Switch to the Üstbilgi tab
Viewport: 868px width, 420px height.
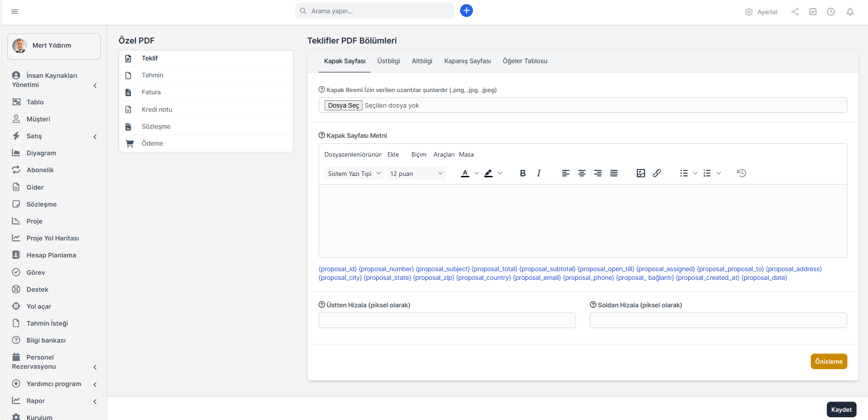tap(388, 61)
